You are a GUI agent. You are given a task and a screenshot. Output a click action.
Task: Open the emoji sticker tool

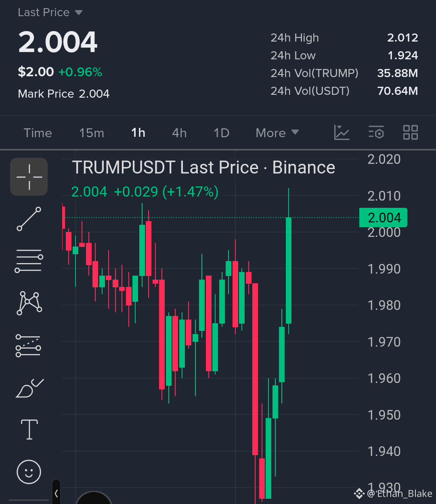coord(29,472)
